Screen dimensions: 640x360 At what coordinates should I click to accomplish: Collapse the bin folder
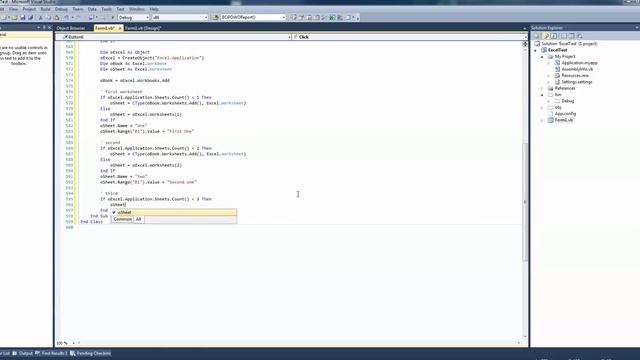[x=542, y=95]
